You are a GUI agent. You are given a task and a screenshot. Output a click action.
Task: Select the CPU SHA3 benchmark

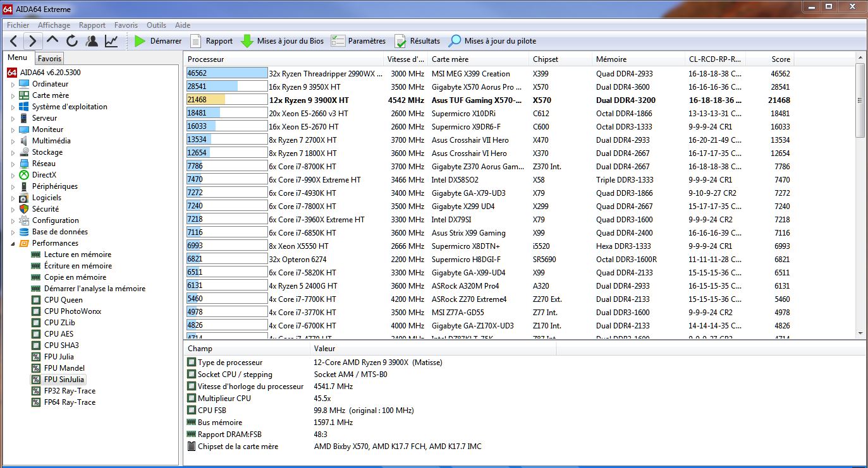[61, 345]
